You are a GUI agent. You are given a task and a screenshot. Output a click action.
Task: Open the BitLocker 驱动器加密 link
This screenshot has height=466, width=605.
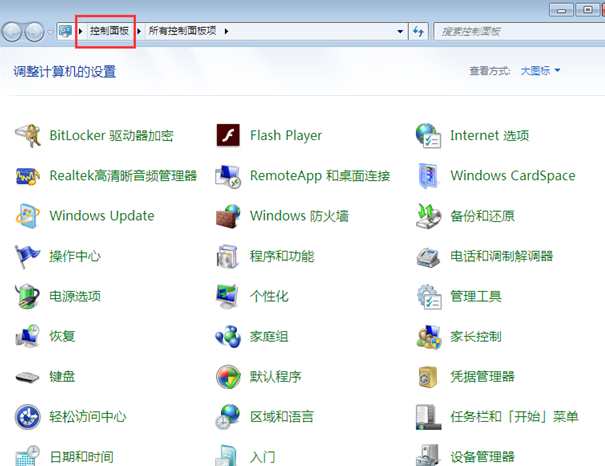pyautogui.click(x=112, y=135)
